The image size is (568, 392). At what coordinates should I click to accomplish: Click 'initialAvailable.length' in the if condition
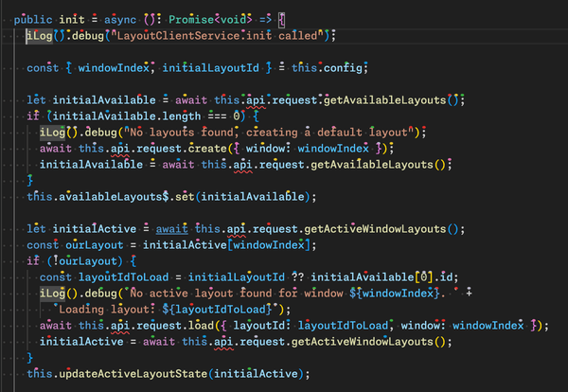click(x=127, y=116)
